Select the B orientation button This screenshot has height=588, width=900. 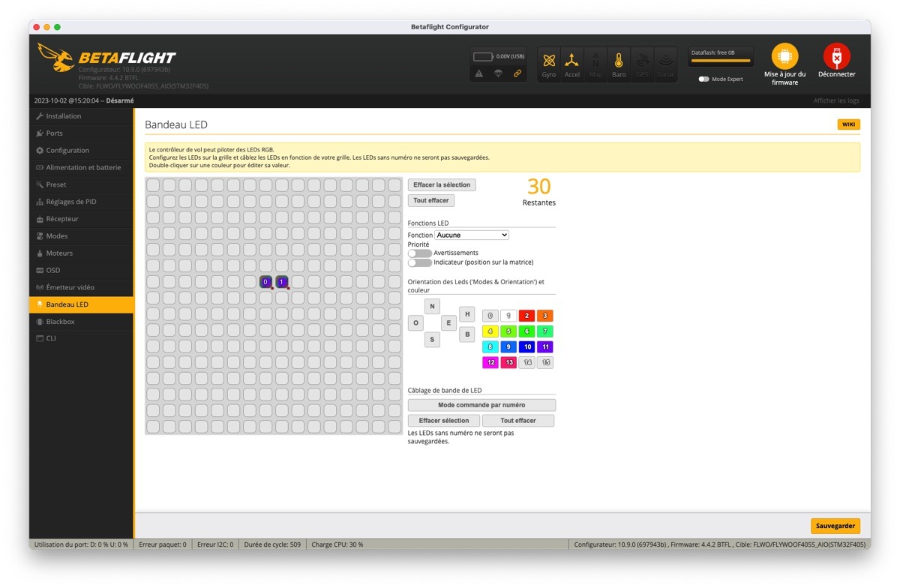click(467, 334)
